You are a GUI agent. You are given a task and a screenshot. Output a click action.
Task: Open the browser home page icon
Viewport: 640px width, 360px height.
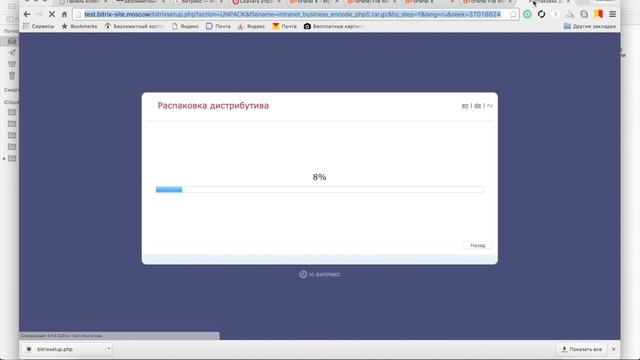coord(64,14)
